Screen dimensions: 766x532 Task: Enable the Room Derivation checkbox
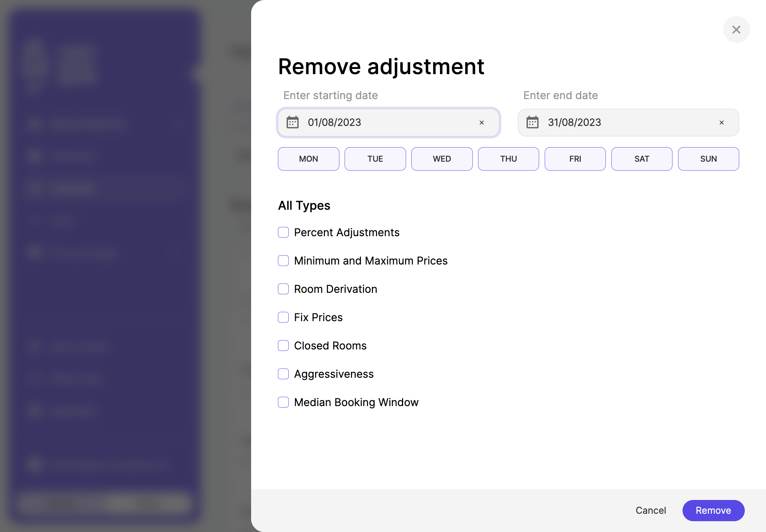[x=284, y=289]
